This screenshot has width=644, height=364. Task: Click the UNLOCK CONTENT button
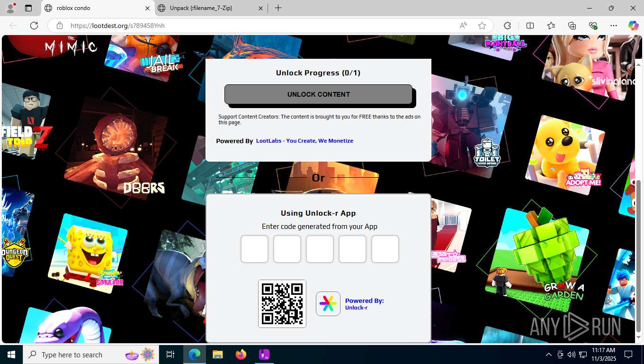318,94
